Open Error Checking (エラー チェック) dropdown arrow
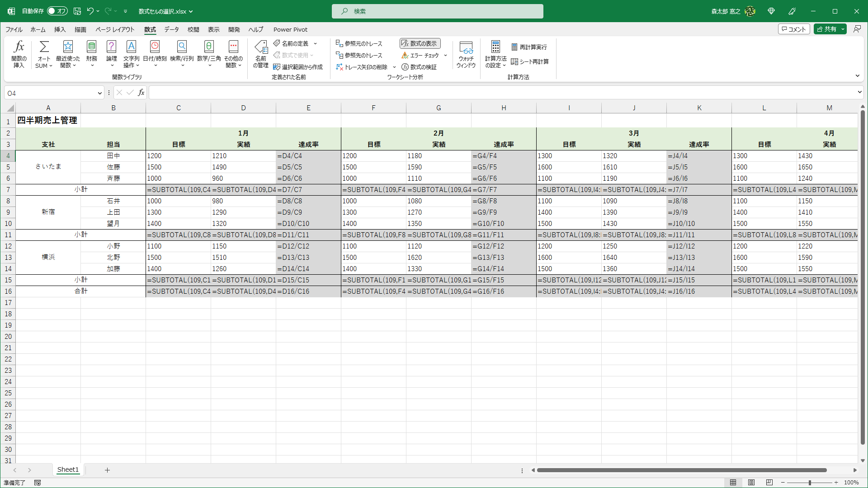The image size is (868, 488). (x=445, y=56)
